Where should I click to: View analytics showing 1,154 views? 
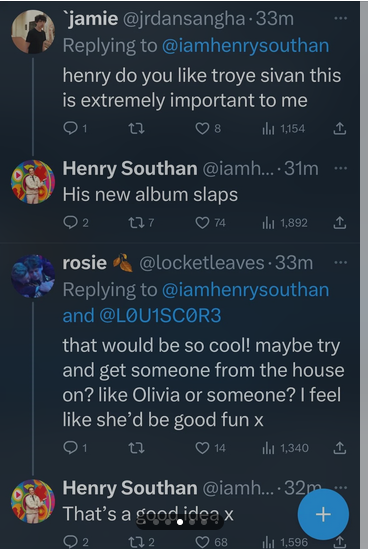[284, 129]
